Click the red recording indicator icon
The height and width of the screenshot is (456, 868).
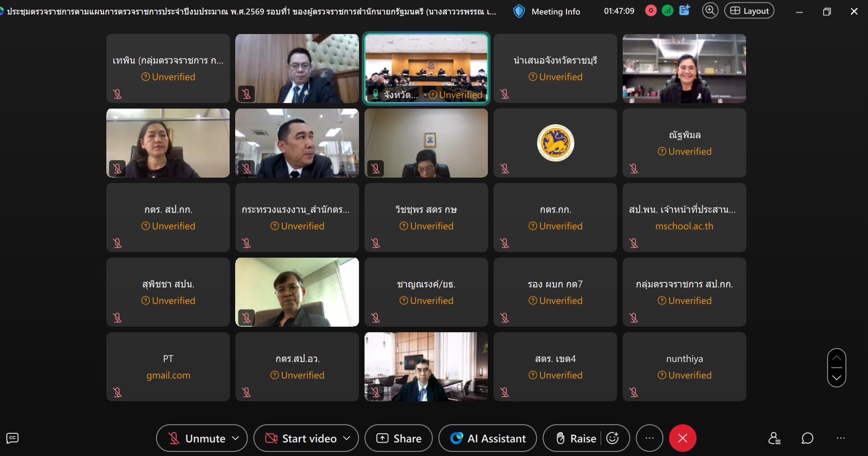pyautogui.click(x=651, y=11)
